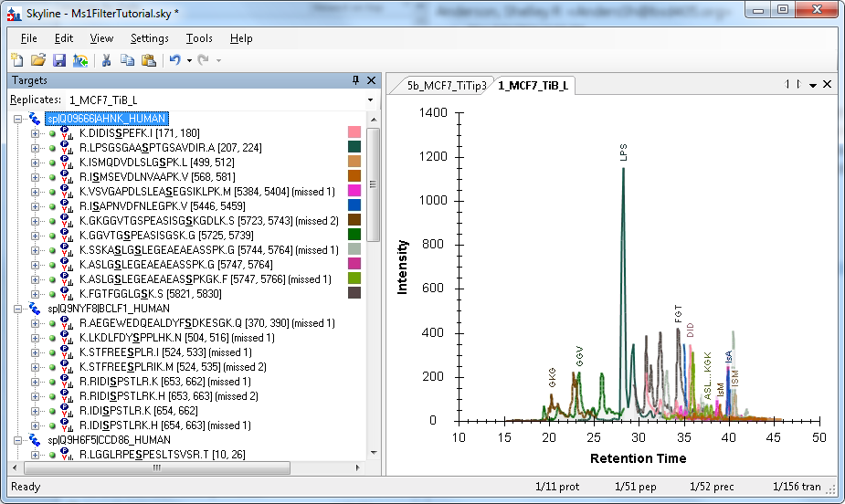Viewport: 845px width, 504px height.
Task: Open the Replicates dropdown
Action: (370, 100)
